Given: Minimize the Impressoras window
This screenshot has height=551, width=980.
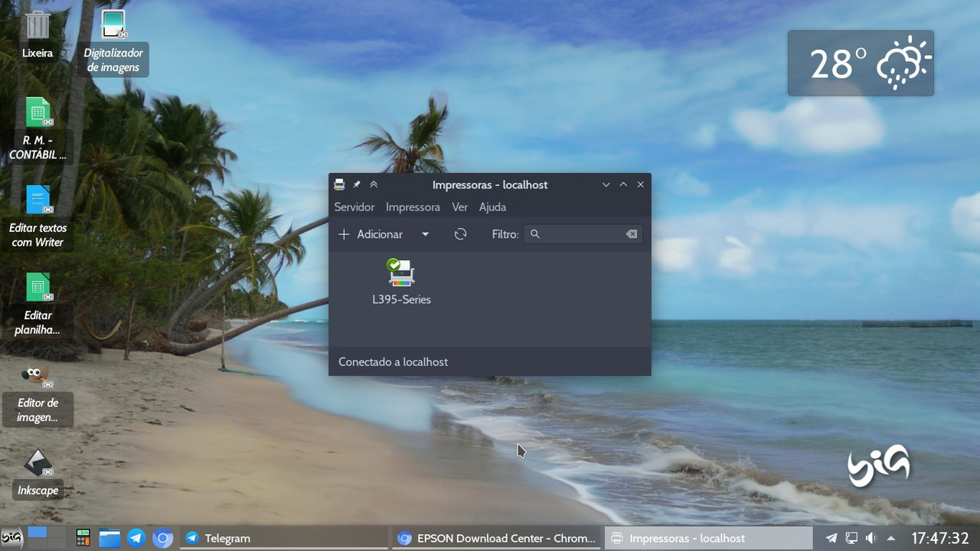Looking at the screenshot, I should (606, 184).
